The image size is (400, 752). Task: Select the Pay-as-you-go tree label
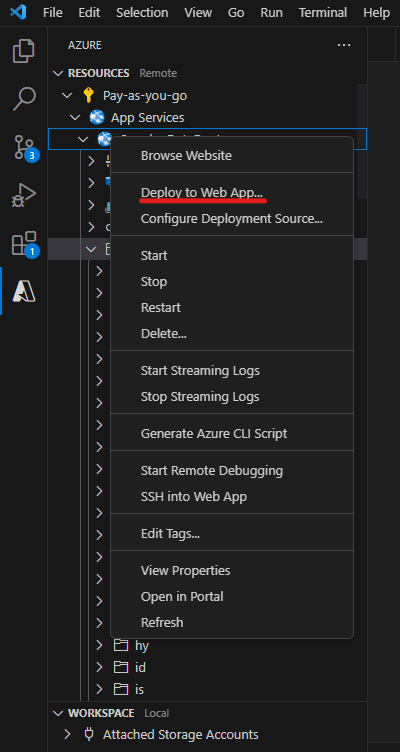[145, 95]
